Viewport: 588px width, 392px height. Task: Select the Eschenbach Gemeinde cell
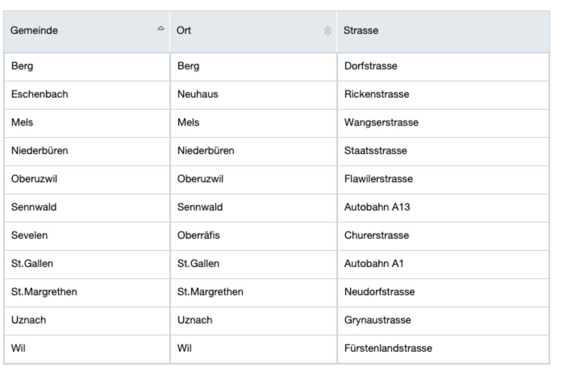(x=40, y=94)
